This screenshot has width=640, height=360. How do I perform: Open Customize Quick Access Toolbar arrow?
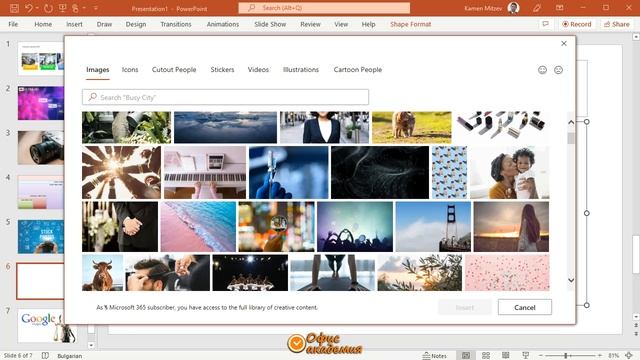click(96, 8)
